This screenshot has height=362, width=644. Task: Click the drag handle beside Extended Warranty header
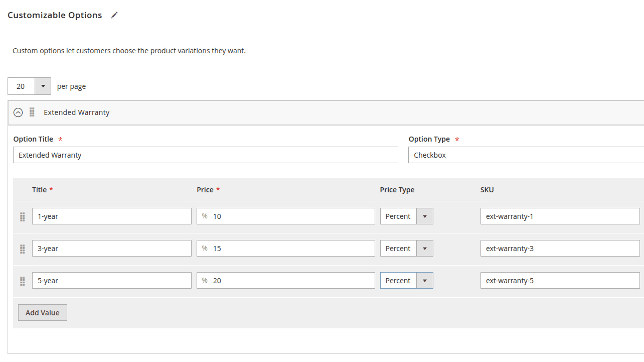click(32, 112)
